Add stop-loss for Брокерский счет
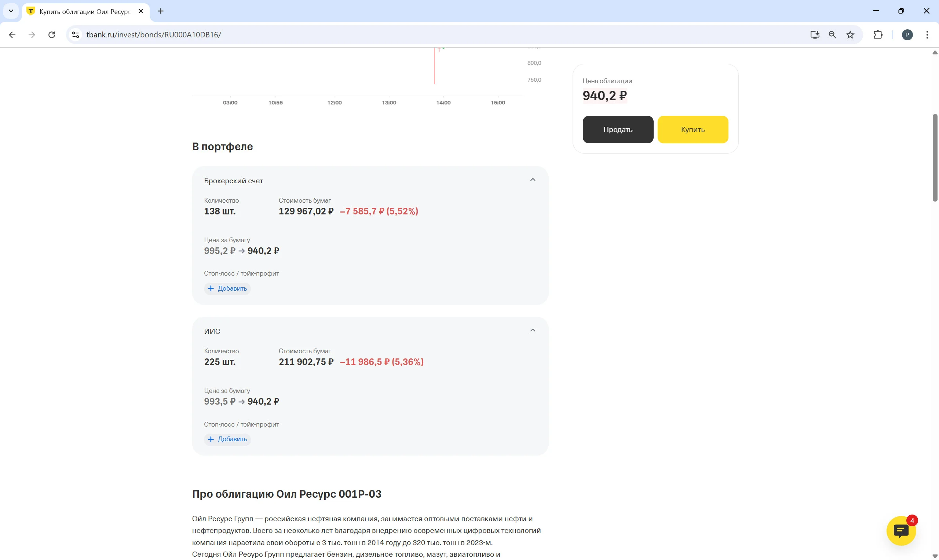 pyautogui.click(x=227, y=288)
